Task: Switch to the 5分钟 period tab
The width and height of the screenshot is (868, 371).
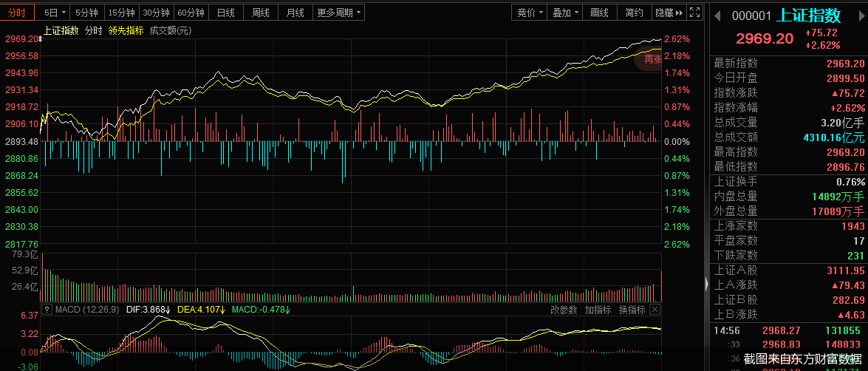Action: point(86,12)
